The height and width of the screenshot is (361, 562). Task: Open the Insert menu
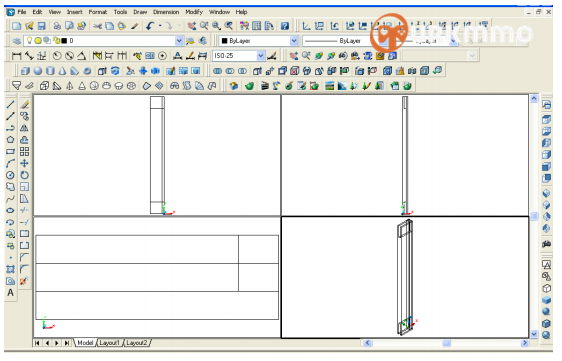[x=75, y=12]
